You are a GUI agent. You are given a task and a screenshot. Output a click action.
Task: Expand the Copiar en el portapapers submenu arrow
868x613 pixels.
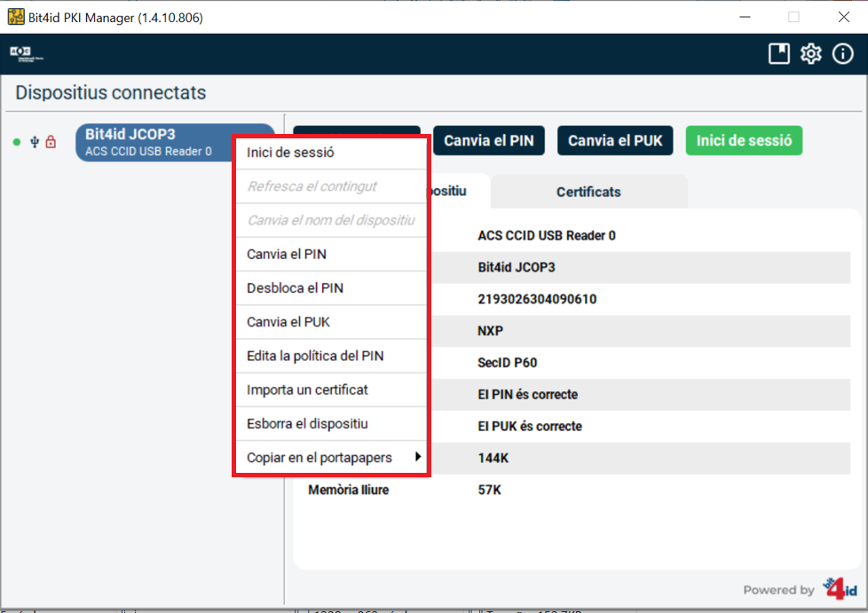coord(418,457)
